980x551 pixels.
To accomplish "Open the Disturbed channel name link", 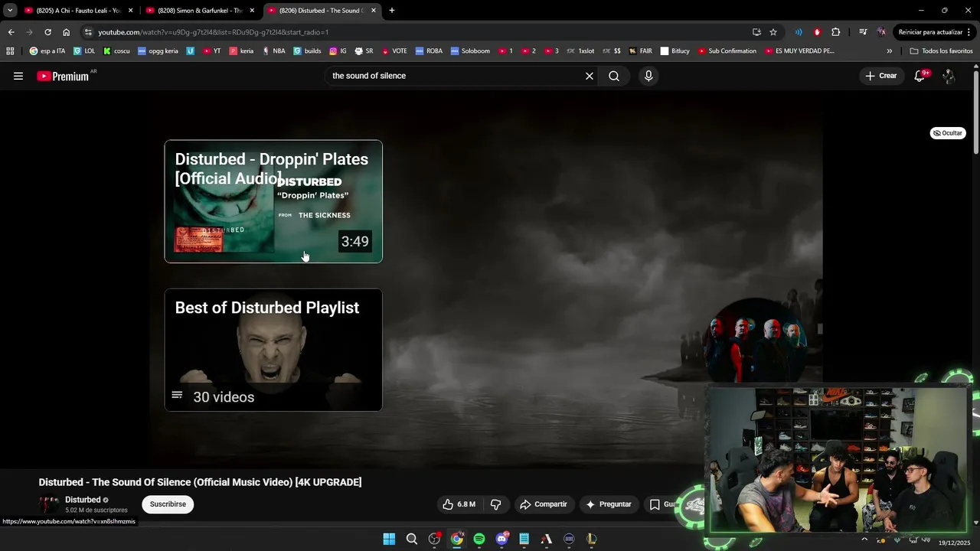I will point(83,500).
